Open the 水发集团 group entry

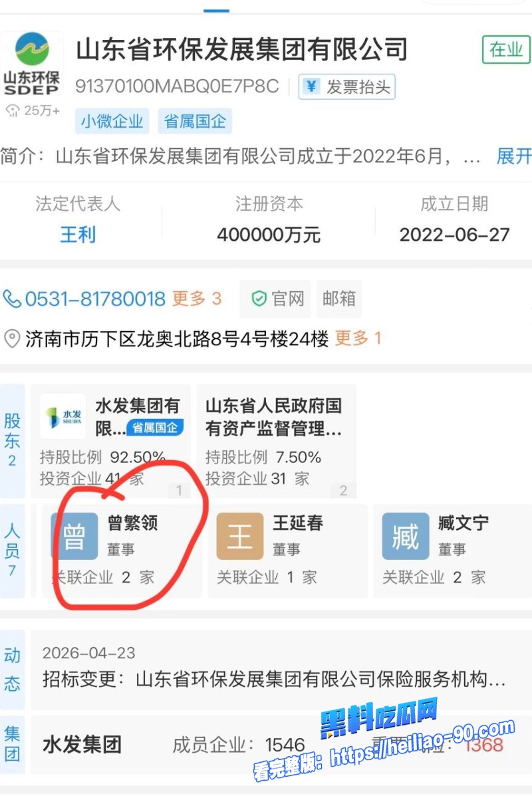[x=82, y=744]
